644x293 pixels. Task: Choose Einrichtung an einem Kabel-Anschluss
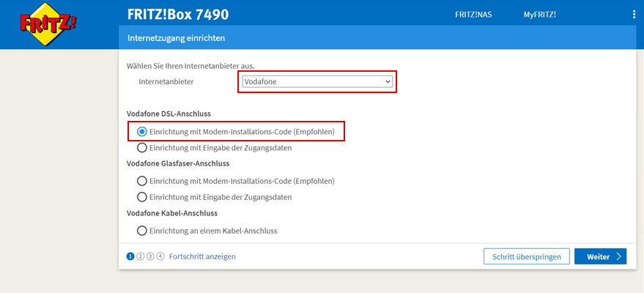pos(142,231)
